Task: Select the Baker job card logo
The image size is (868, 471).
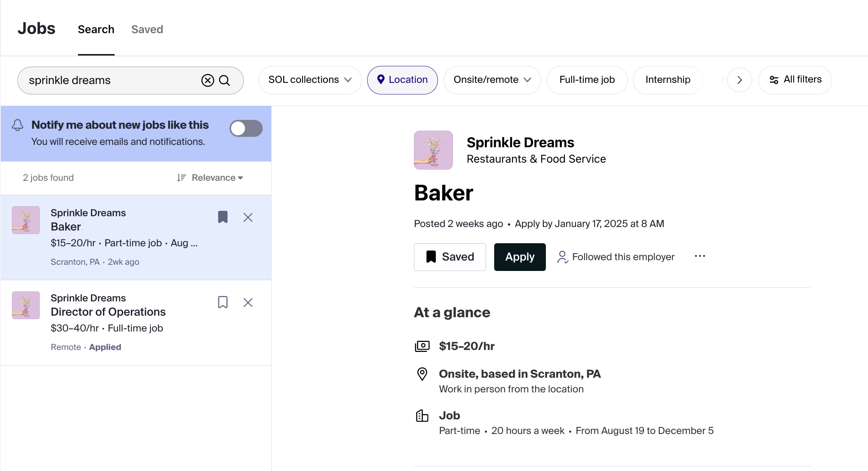Action: pos(26,220)
